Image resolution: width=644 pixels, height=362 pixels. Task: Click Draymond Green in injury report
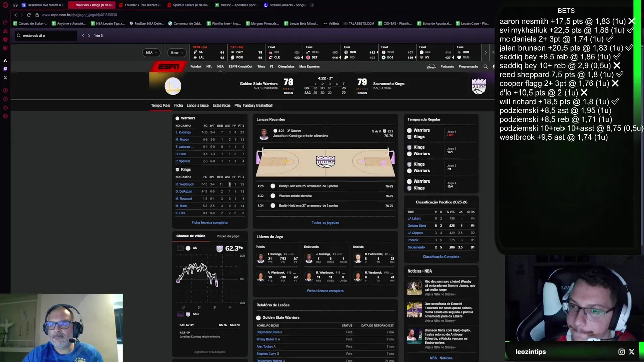pos(269,332)
